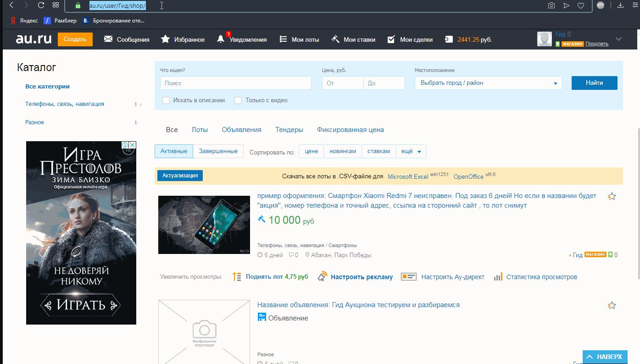Click the au.ru site logo
Screen dimensions: 640x364
pos(33,39)
